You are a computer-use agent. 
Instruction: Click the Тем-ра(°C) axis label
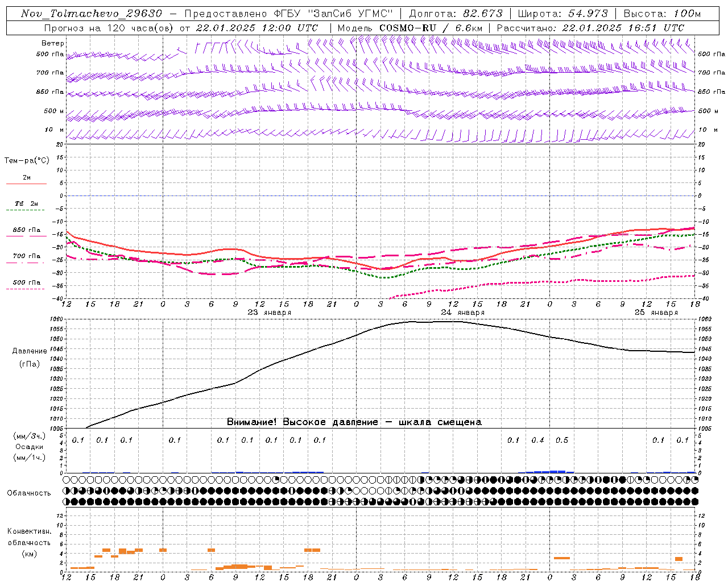pyautogui.click(x=27, y=161)
